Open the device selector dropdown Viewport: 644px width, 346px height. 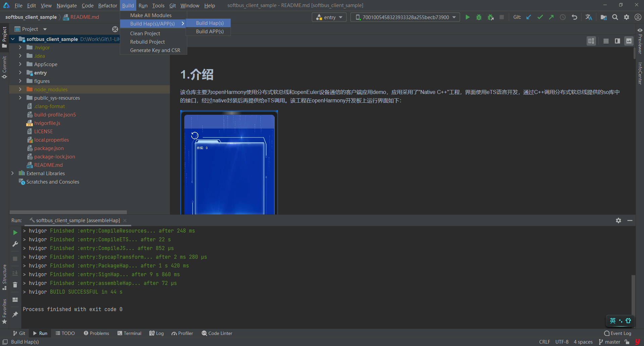[x=405, y=17]
